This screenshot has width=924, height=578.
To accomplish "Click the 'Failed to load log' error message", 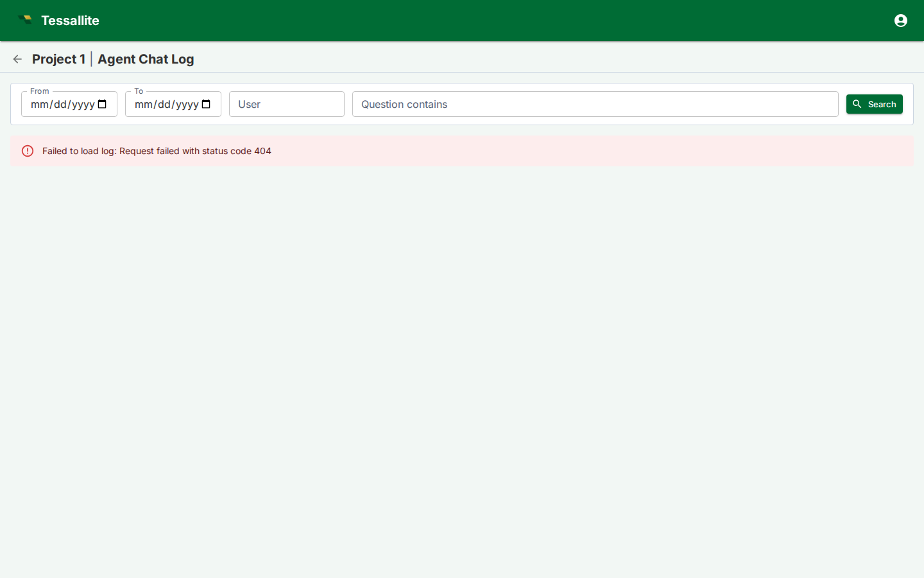I will 157,151.
